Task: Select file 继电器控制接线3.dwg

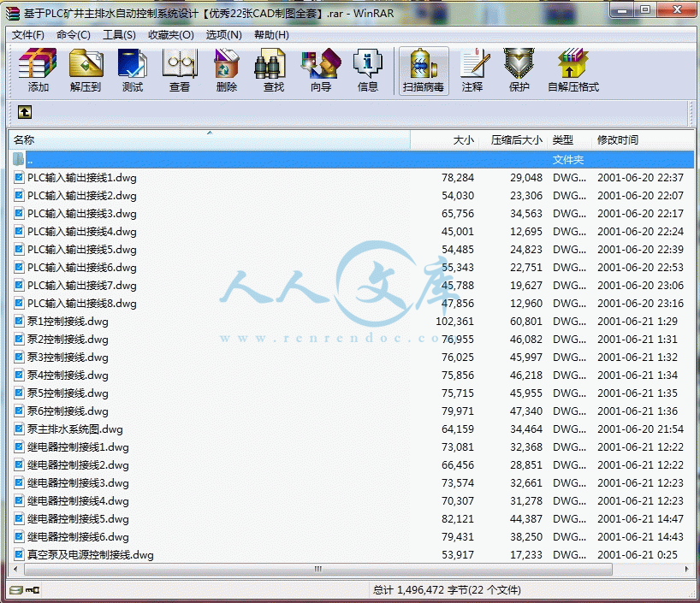Action: tap(78, 483)
